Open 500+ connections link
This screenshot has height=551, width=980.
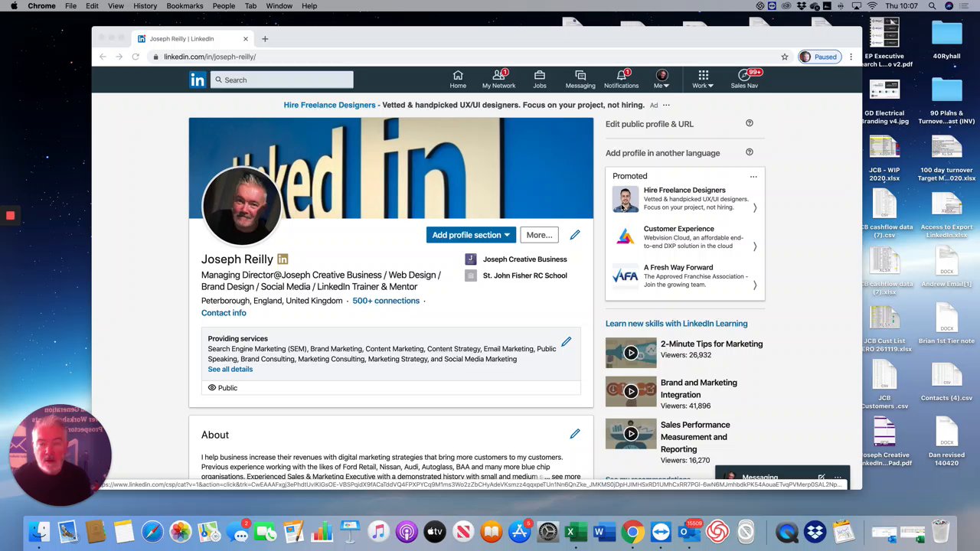(386, 301)
